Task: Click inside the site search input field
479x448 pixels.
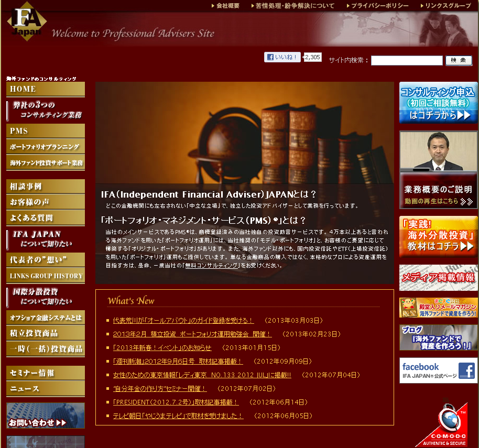Action: point(406,60)
